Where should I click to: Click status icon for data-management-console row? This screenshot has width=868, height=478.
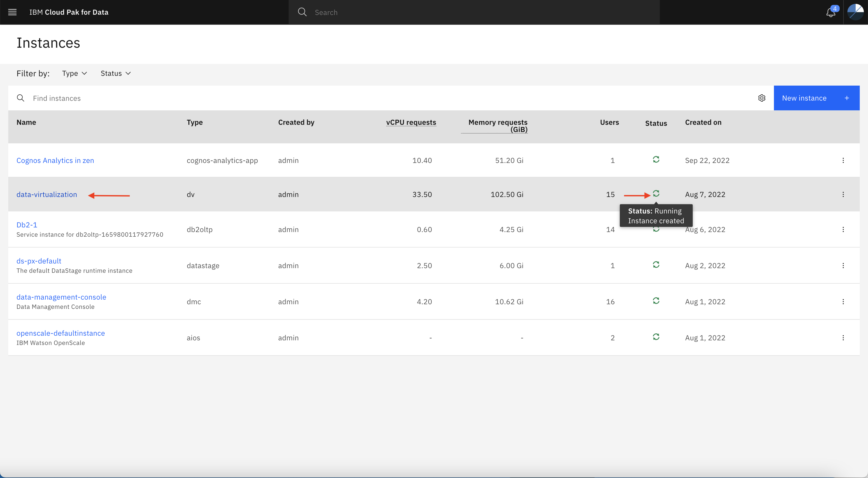tap(656, 301)
